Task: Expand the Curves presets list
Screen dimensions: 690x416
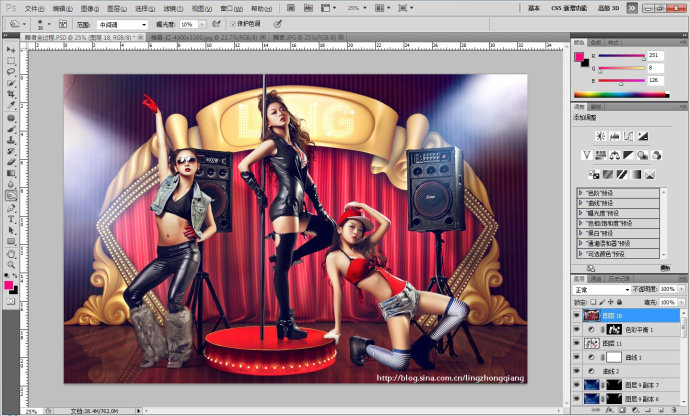Action: pos(581,203)
